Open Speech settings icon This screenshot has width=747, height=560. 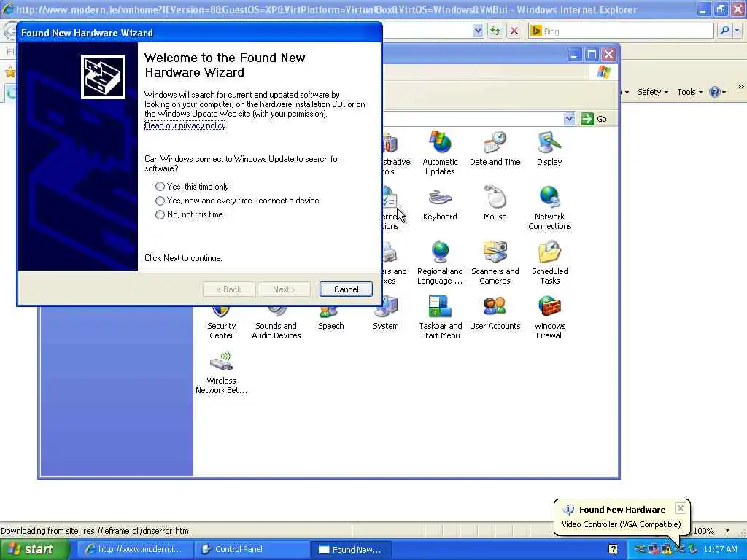tap(330, 319)
